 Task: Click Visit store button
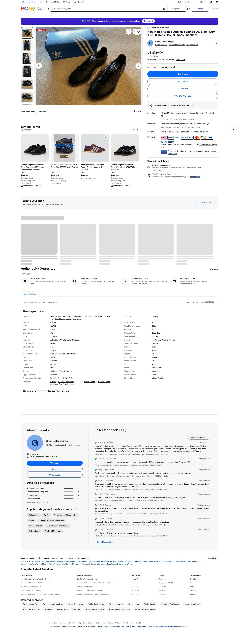point(55,463)
